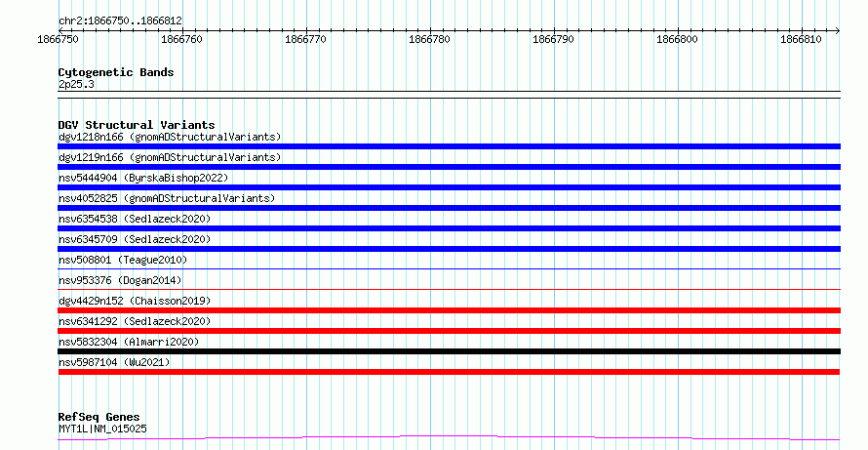Open variant nsv5987104 (Wu2021) label
The width and height of the screenshot is (868, 450).
[114, 362]
